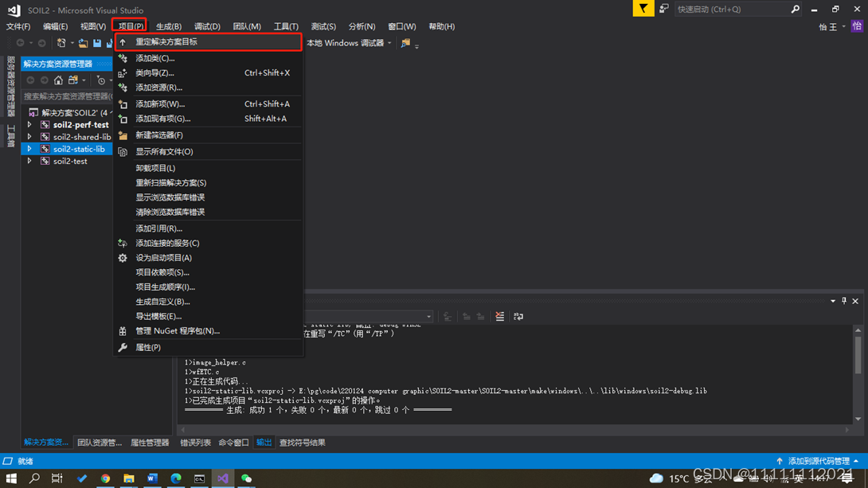Expand the soil2-test project node
Viewport: 868px width, 488px height.
coord(29,161)
